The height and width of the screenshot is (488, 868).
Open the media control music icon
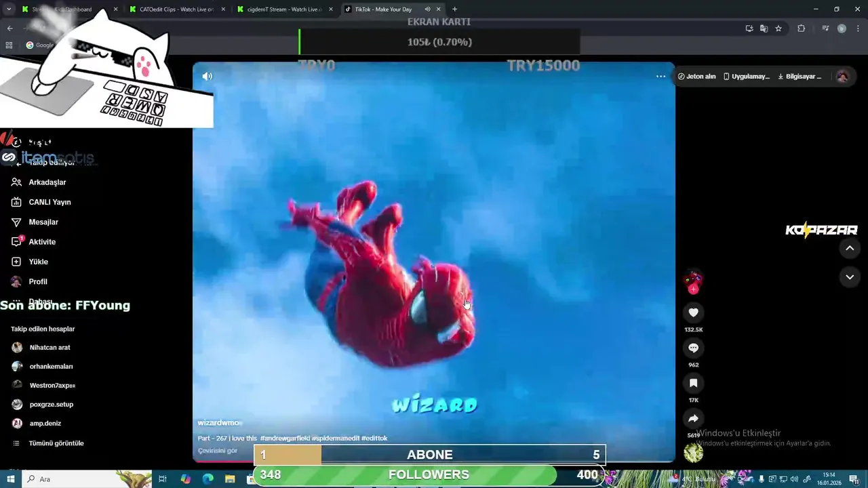pos(825,28)
